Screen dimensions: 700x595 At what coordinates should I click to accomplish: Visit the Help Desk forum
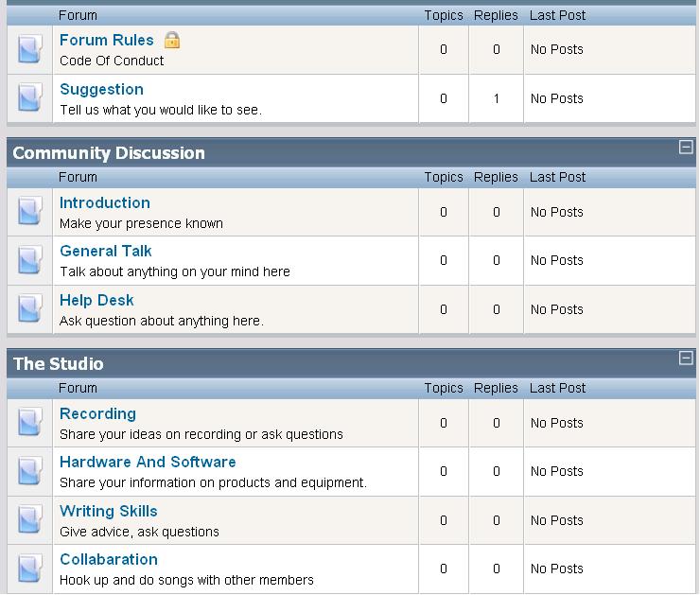(96, 300)
